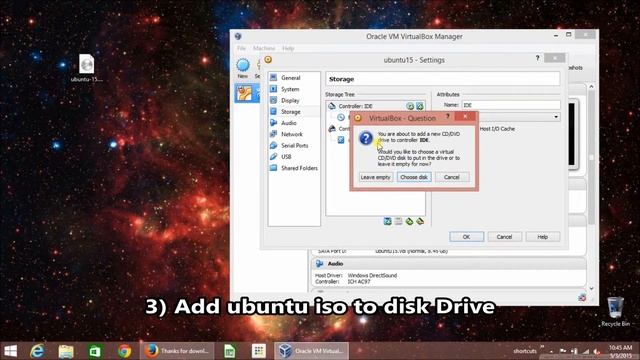640x360 pixels.
Task: Switch to Oracle VM VirtualBox taskbar button
Action: point(311,351)
